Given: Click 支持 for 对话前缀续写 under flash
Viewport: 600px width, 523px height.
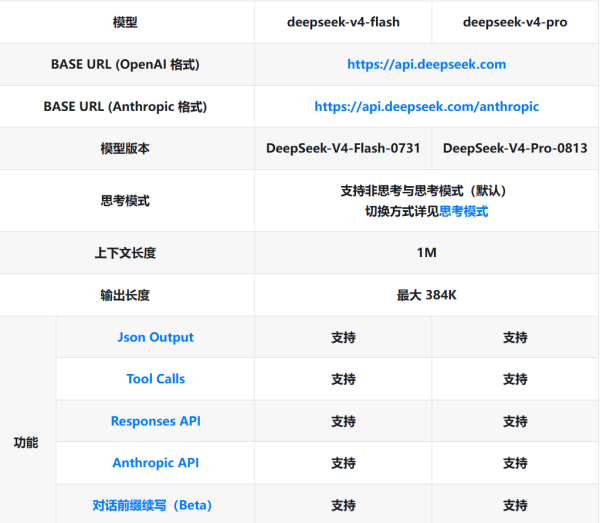Looking at the screenshot, I should [x=343, y=505].
